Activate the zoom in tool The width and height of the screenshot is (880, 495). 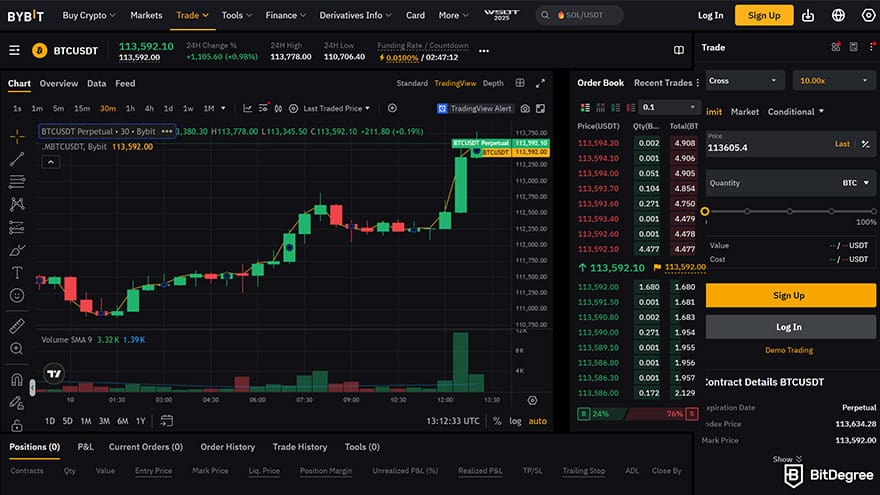click(x=17, y=349)
